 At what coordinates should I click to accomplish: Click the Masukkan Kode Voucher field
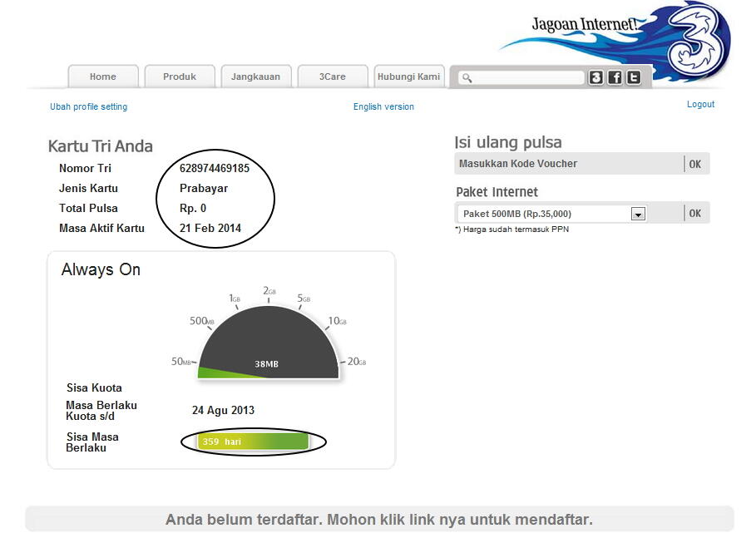pyautogui.click(x=569, y=164)
